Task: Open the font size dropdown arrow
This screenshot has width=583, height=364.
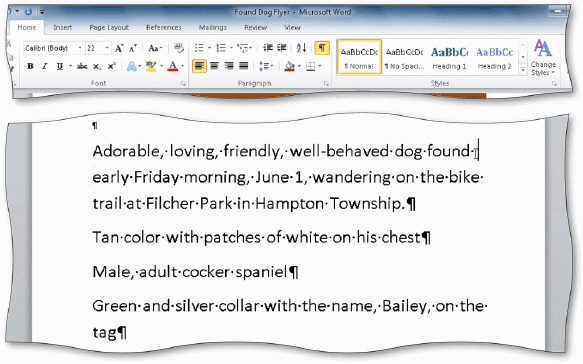Action: [107, 48]
